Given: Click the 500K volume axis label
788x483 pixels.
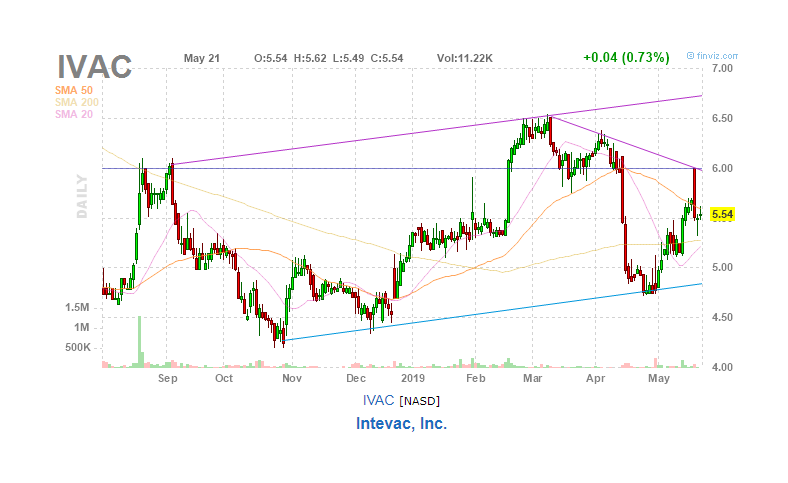Looking at the screenshot, I should click(78, 347).
